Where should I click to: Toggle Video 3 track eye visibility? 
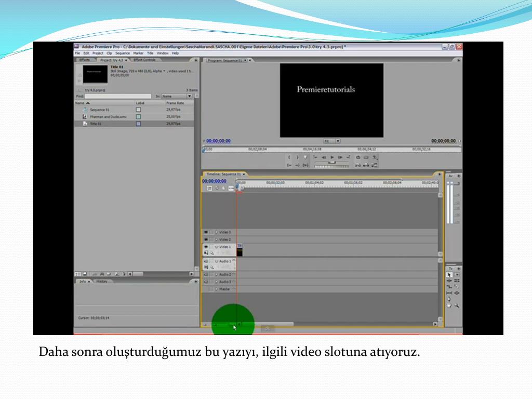[x=206, y=232]
